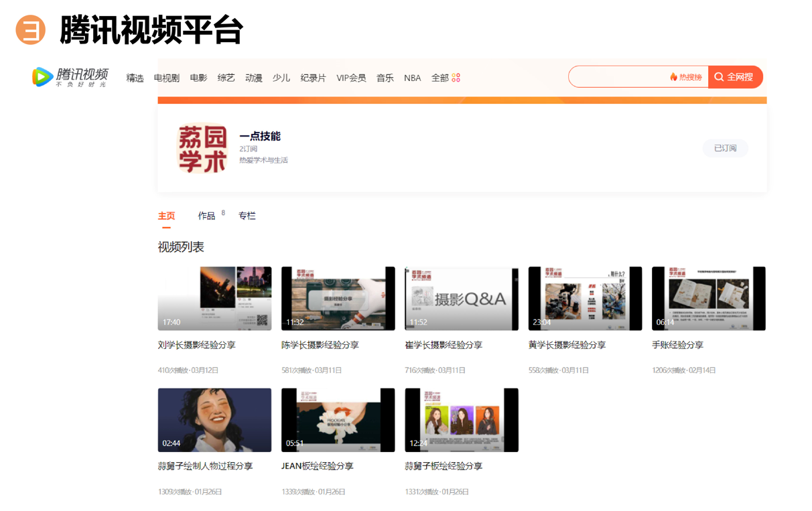Click the magnifier icon to search全网
Image resolution: width=812 pixels, height=511 pixels.
coord(719,76)
